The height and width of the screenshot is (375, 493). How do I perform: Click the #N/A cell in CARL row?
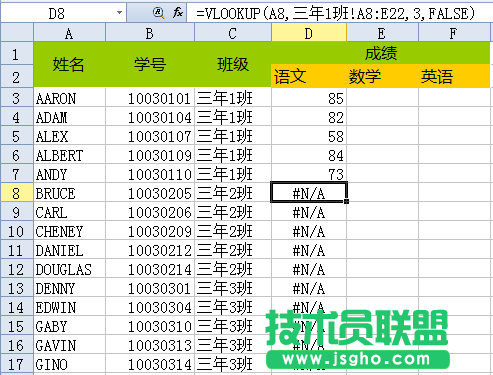(x=309, y=212)
